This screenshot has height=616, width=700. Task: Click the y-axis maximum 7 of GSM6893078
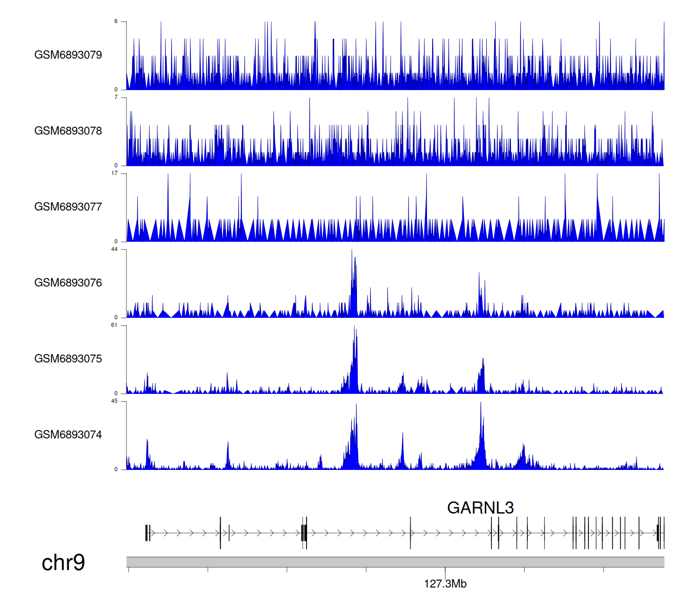(x=116, y=98)
